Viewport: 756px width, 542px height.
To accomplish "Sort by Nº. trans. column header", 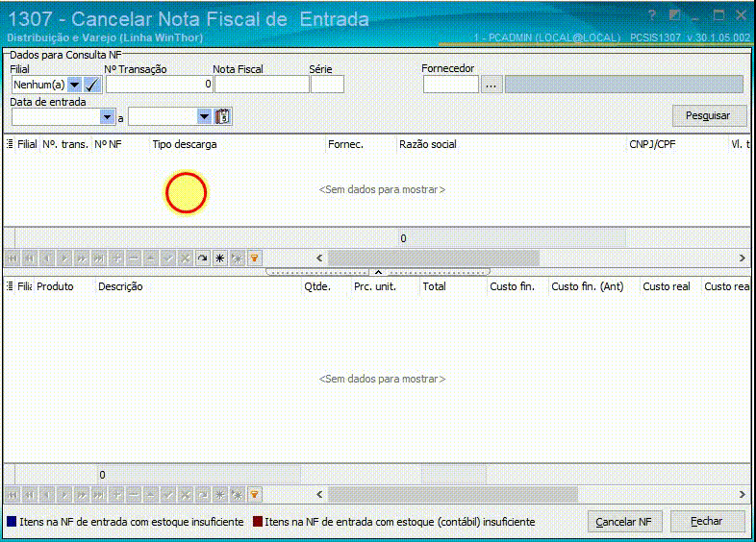I will click(65, 144).
